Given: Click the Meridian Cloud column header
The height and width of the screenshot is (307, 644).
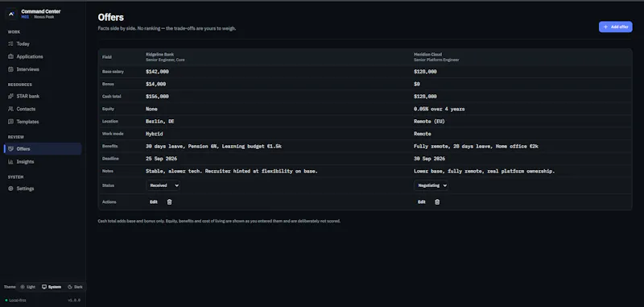Looking at the screenshot, I should (436, 56).
